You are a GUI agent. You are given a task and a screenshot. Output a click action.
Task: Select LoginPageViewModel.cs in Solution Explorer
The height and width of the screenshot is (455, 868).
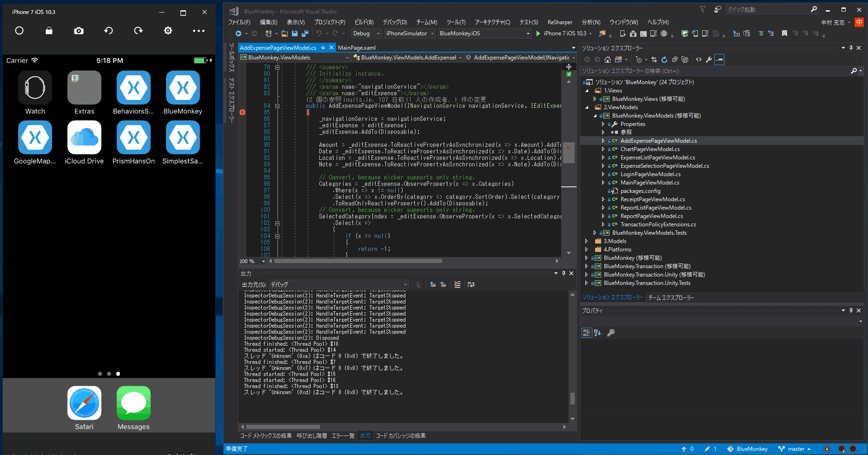coord(650,174)
